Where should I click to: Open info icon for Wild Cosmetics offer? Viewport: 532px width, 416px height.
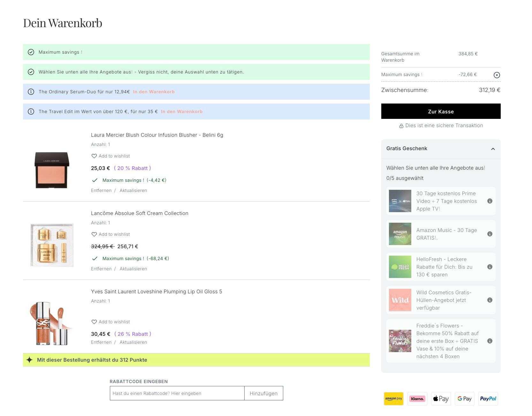(x=490, y=300)
